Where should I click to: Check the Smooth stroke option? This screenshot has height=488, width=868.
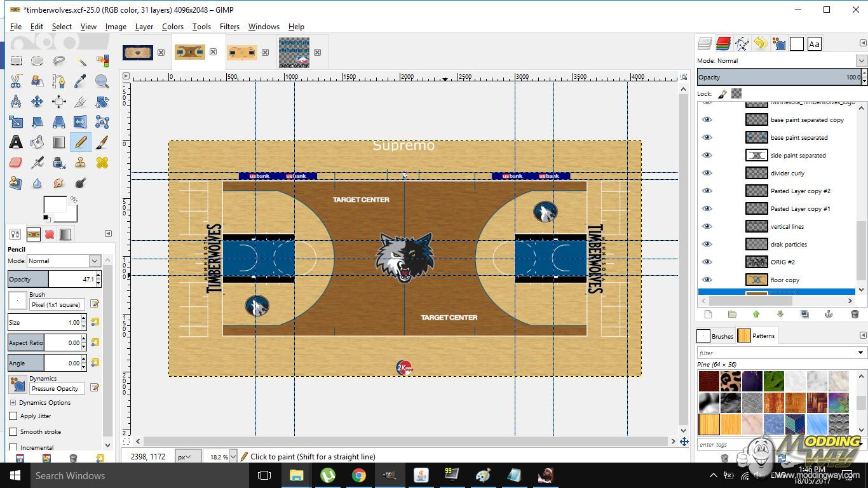click(13, 432)
